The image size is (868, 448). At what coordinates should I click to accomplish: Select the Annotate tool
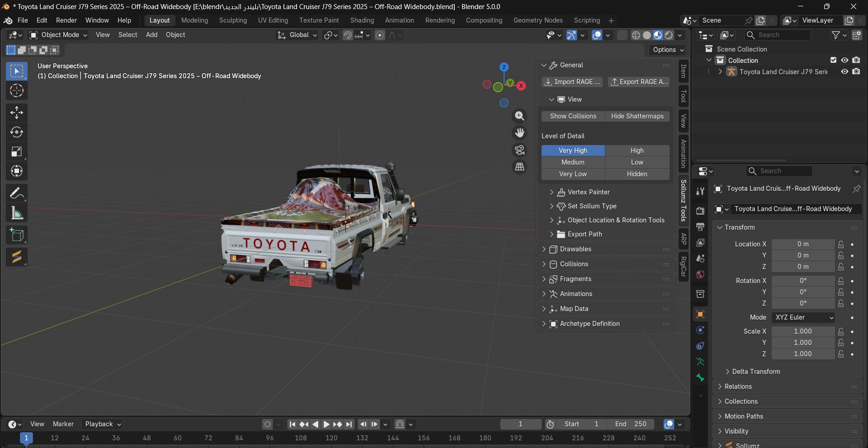(x=17, y=193)
